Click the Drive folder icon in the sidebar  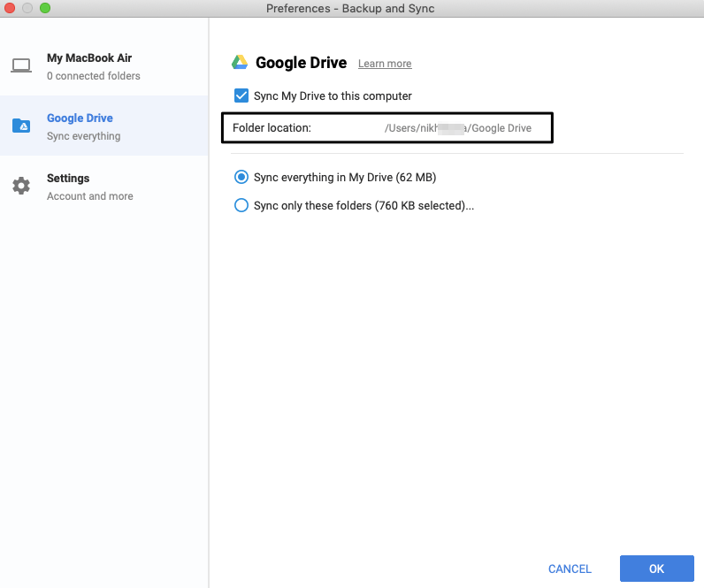21,126
